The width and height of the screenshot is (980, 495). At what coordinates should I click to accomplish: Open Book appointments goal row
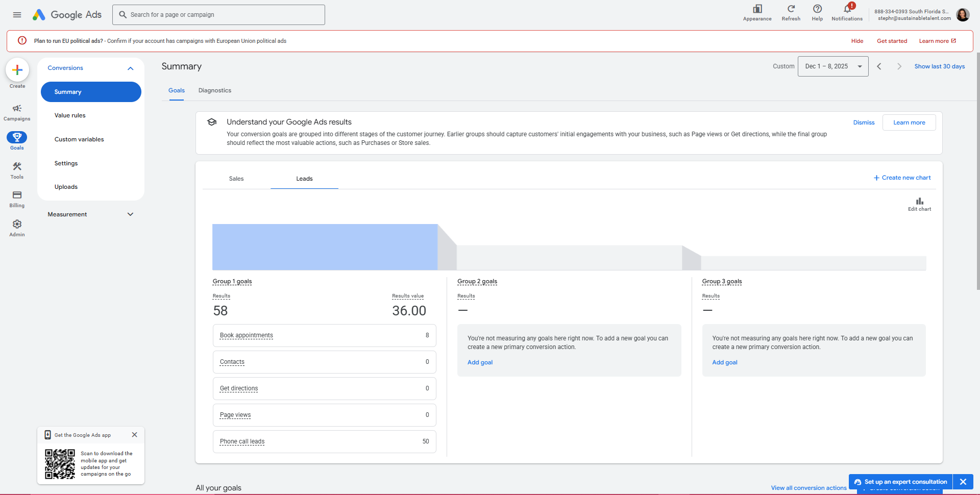[324, 335]
